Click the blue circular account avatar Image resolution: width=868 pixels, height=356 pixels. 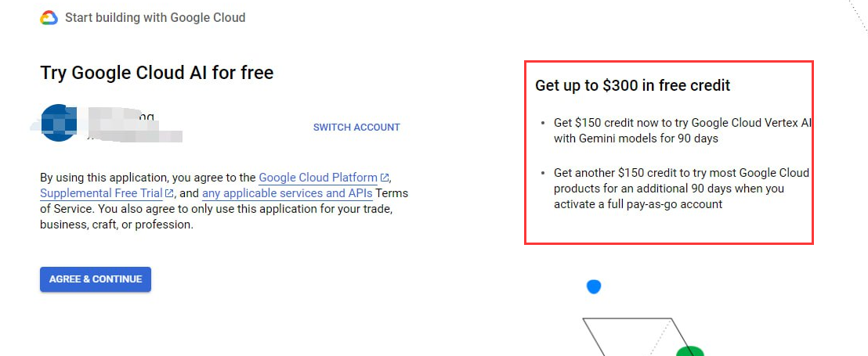point(59,123)
